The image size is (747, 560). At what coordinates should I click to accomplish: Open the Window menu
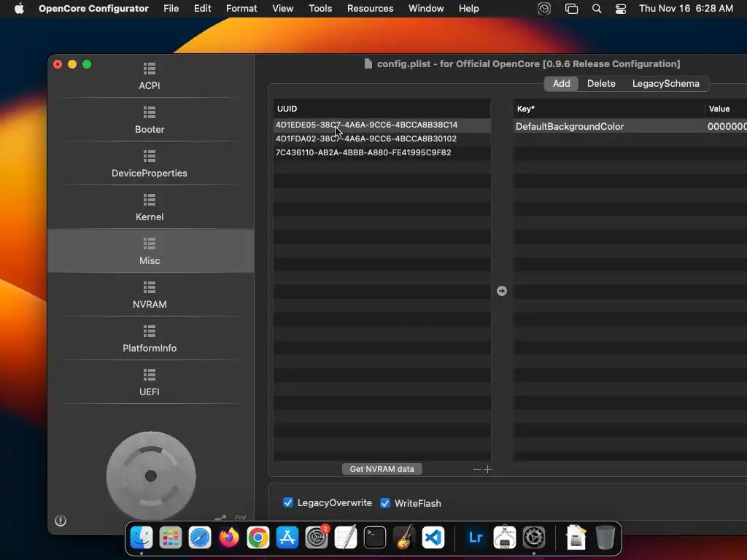pyautogui.click(x=426, y=9)
